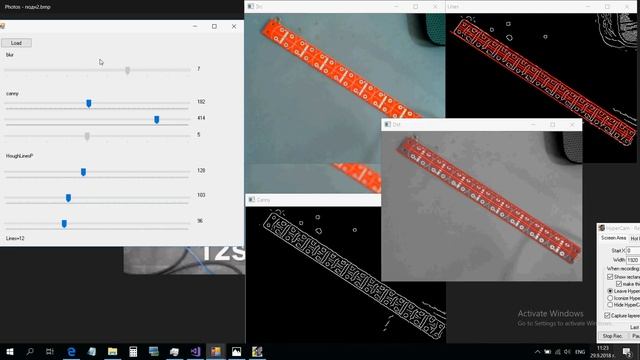Select Hide HyperCam radio button
The height and width of the screenshot is (360, 640).
[x=610, y=305]
